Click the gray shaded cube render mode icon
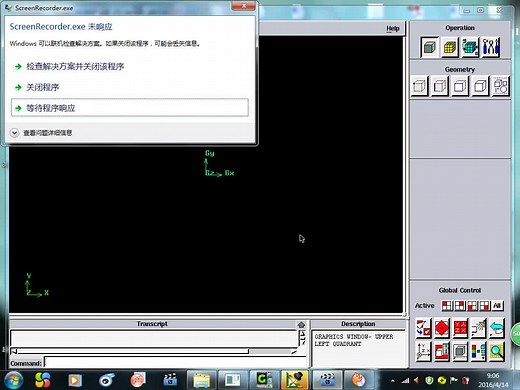Viewport: 520px width, 390px height. tap(460, 352)
